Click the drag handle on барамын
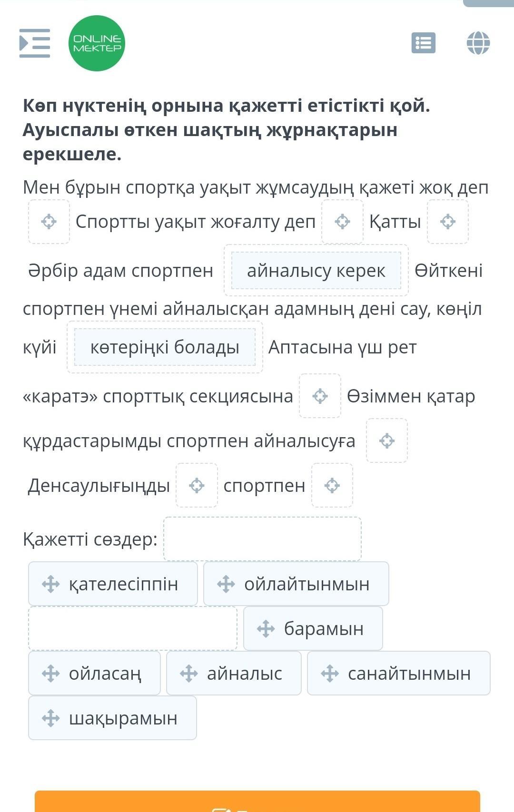The image size is (514, 812). 266,629
